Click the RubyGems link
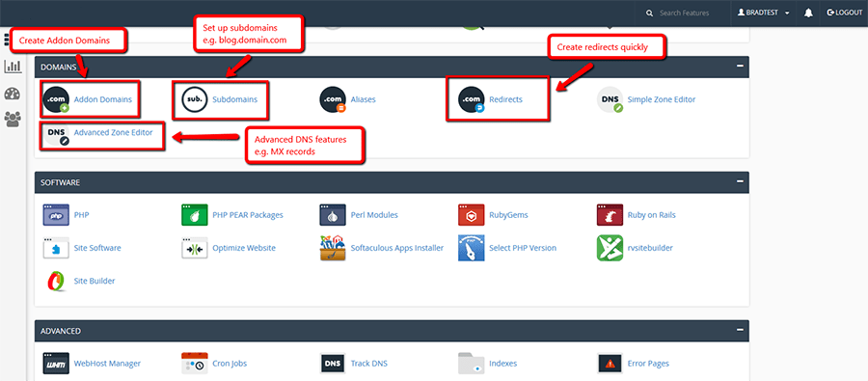 (508, 215)
